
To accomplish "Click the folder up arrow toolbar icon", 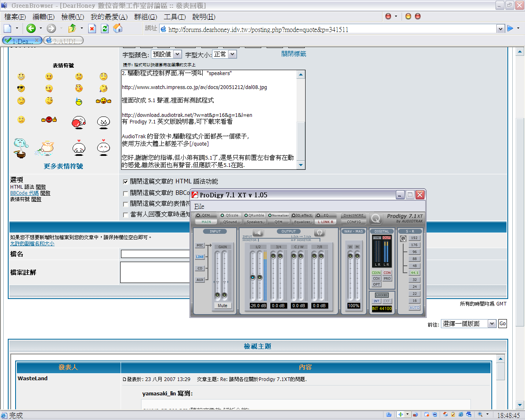I will point(72,28).
